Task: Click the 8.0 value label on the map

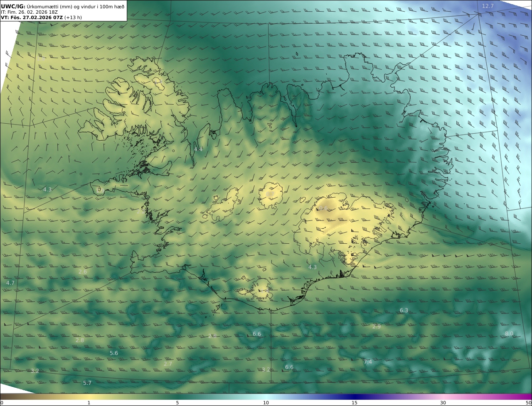Action: coord(509,334)
